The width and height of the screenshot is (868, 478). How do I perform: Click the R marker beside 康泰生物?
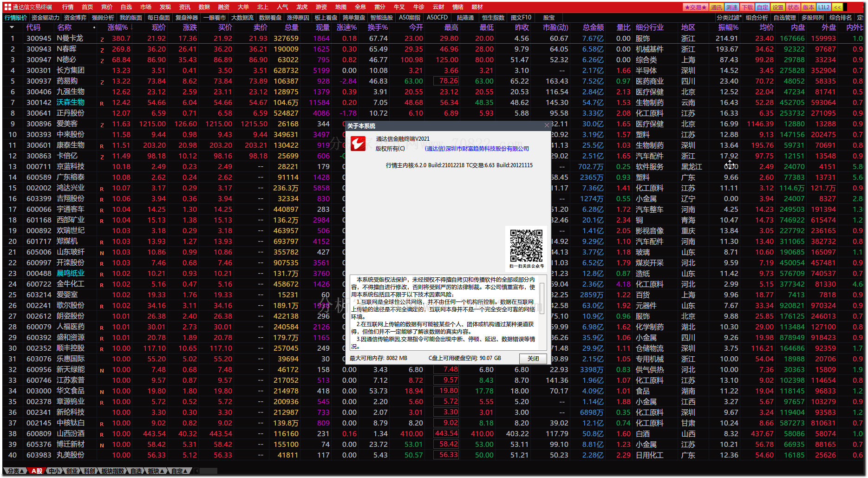coord(102,146)
